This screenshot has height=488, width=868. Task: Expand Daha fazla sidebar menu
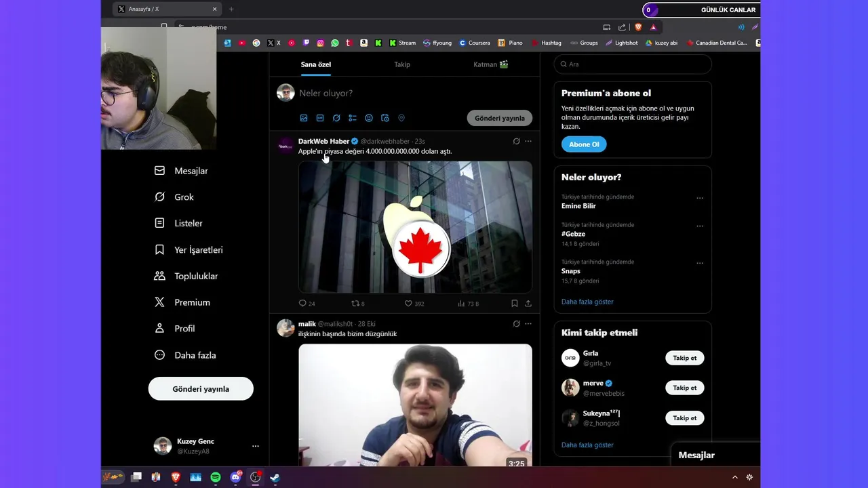tap(185, 355)
